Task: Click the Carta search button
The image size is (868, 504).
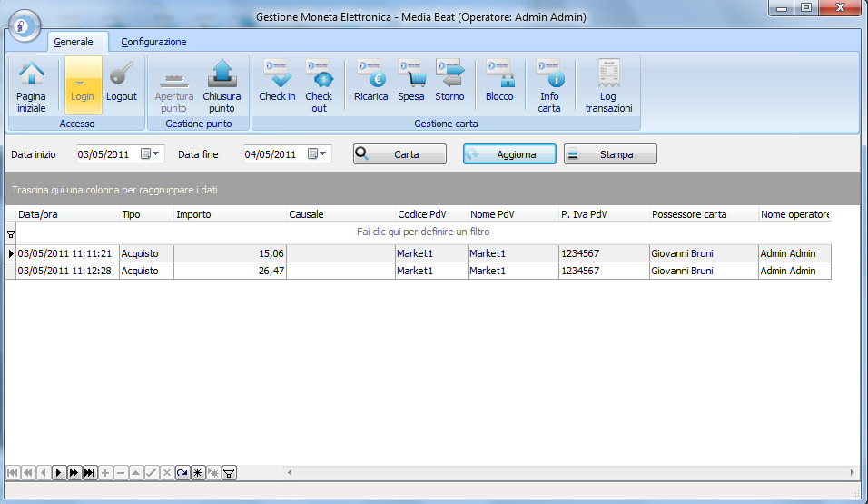Action: 399,154
